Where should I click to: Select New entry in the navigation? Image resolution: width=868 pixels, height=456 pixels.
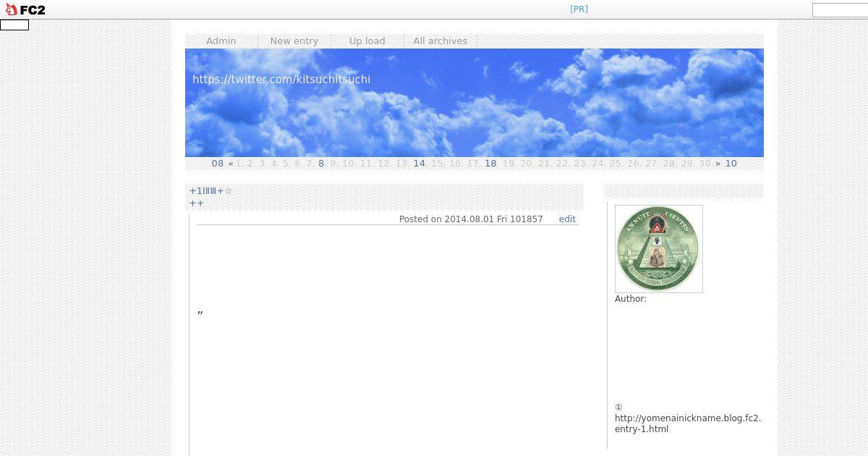click(294, 41)
